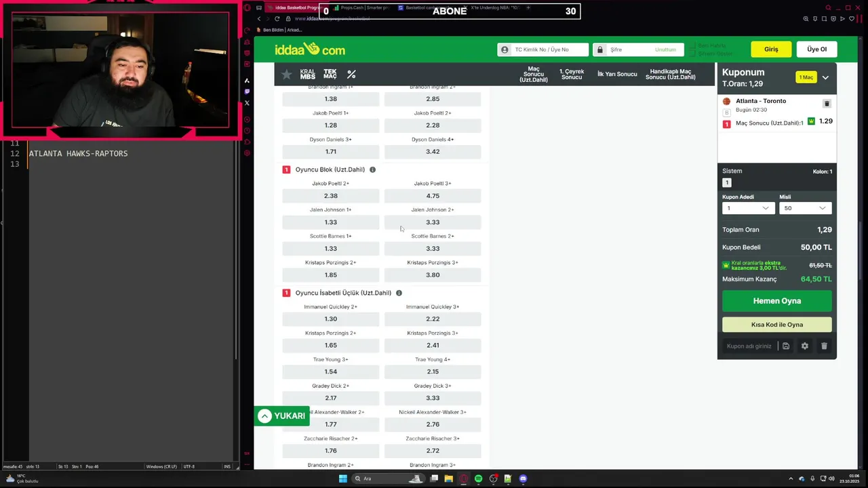Click the save coupon floppy icon

pos(786,346)
